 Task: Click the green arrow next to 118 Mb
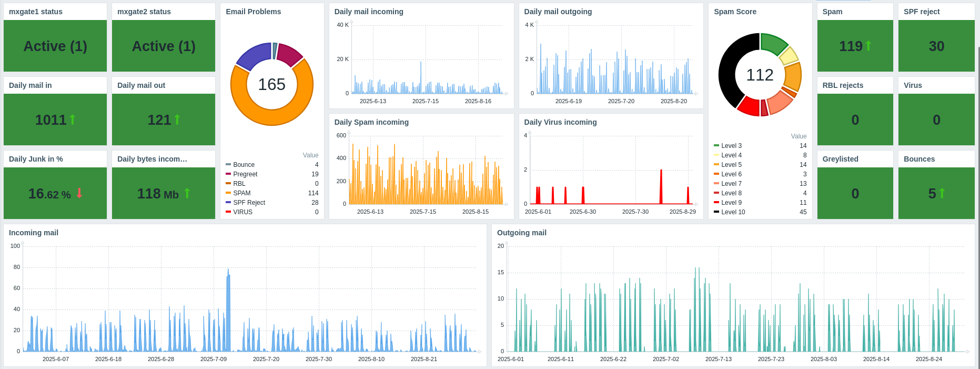coord(187,194)
